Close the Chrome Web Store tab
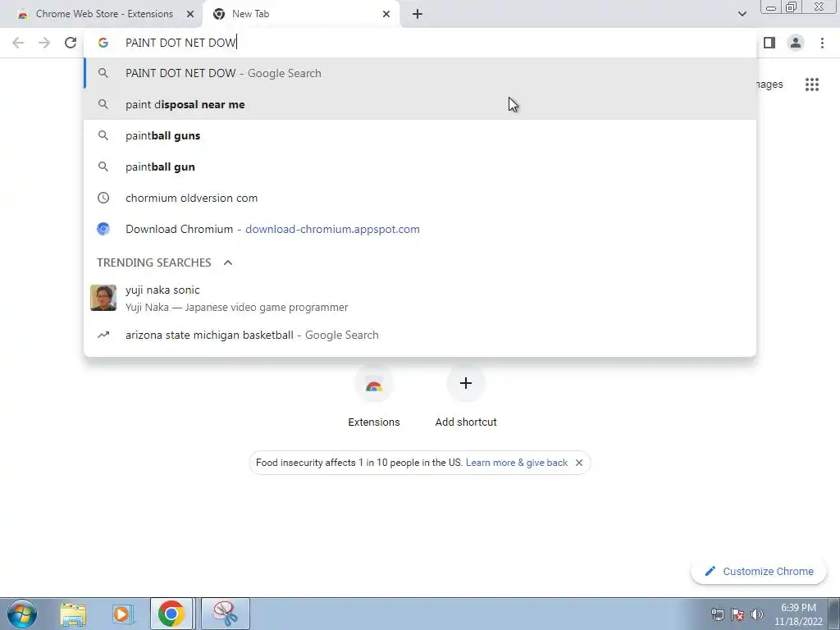This screenshot has height=630, width=840. pos(190,14)
